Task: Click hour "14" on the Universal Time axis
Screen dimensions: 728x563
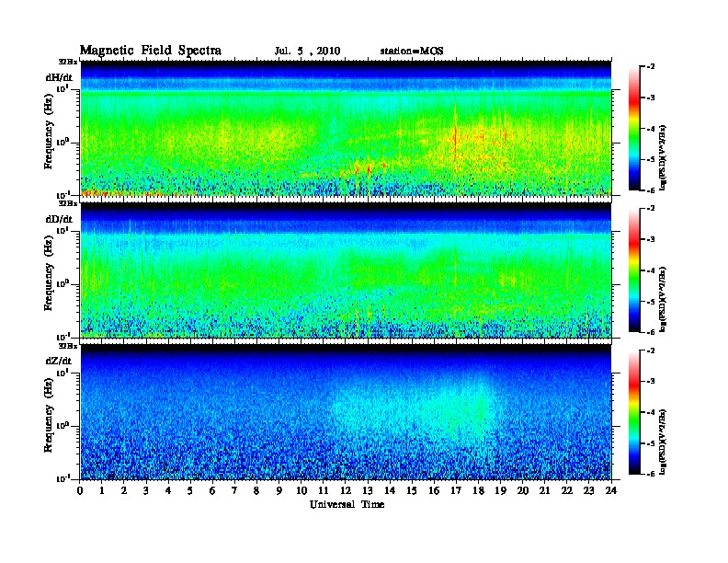Action: 390,490
